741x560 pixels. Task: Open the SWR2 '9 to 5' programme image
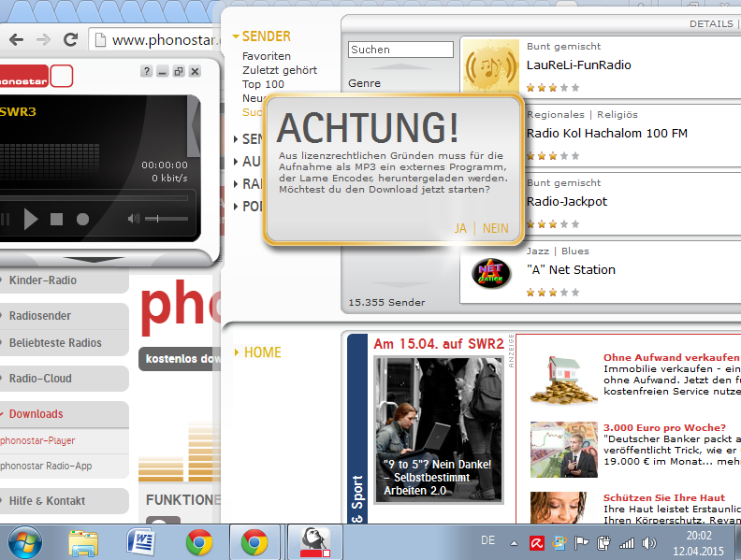point(439,430)
